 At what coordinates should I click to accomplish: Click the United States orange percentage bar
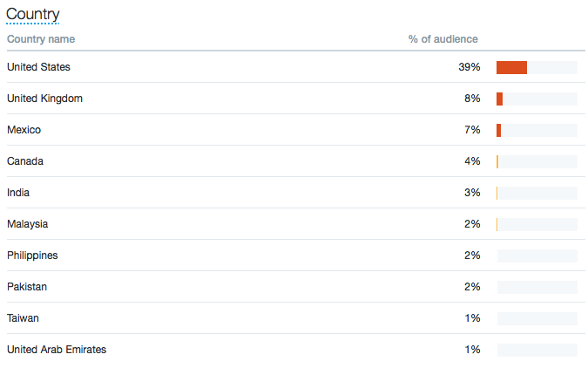point(511,68)
